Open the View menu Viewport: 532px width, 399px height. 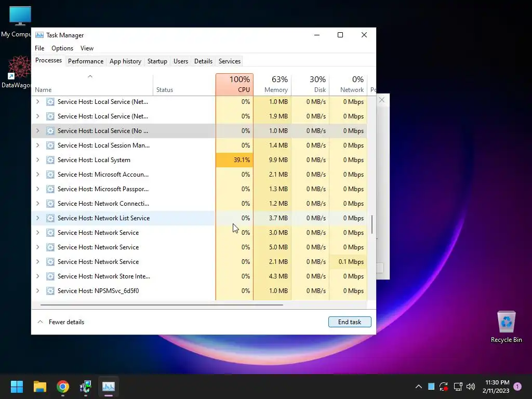[87, 48]
